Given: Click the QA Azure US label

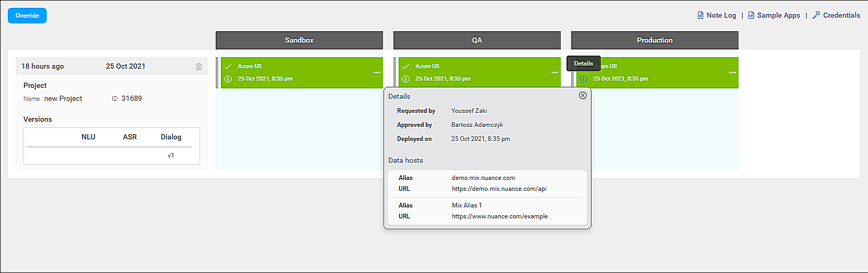Looking at the screenshot, I should point(427,66).
